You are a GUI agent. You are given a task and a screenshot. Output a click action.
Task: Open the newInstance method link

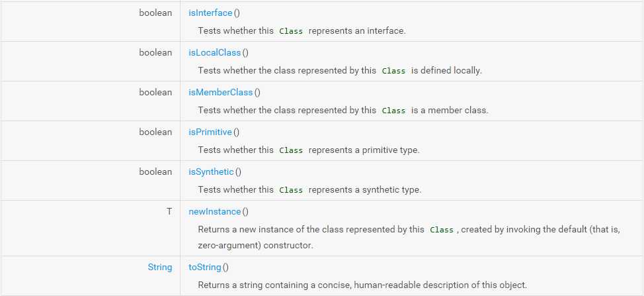[214, 212]
